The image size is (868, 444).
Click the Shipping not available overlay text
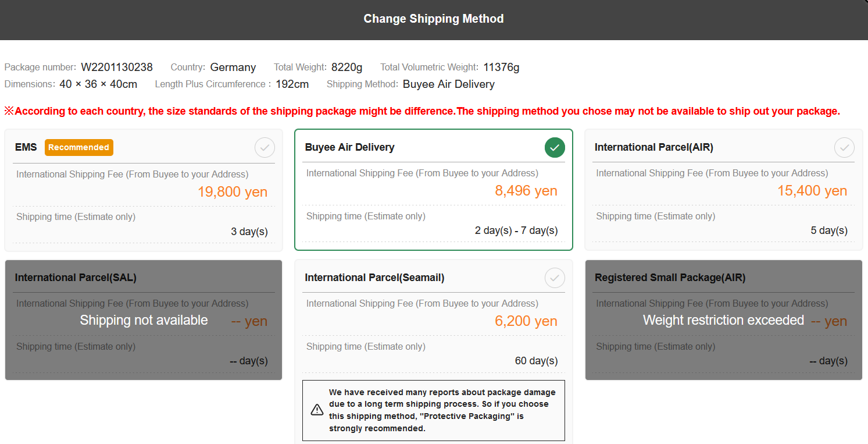click(x=144, y=320)
